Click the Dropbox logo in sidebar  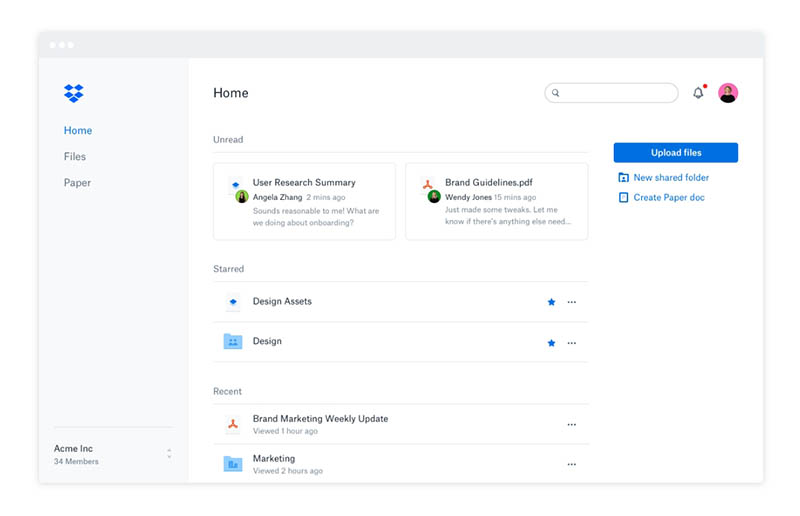[73, 93]
